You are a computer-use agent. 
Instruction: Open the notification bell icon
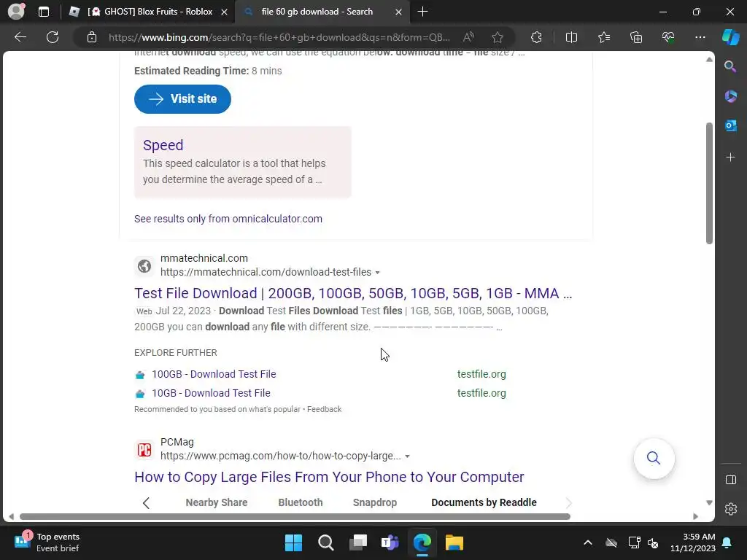(727, 542)
